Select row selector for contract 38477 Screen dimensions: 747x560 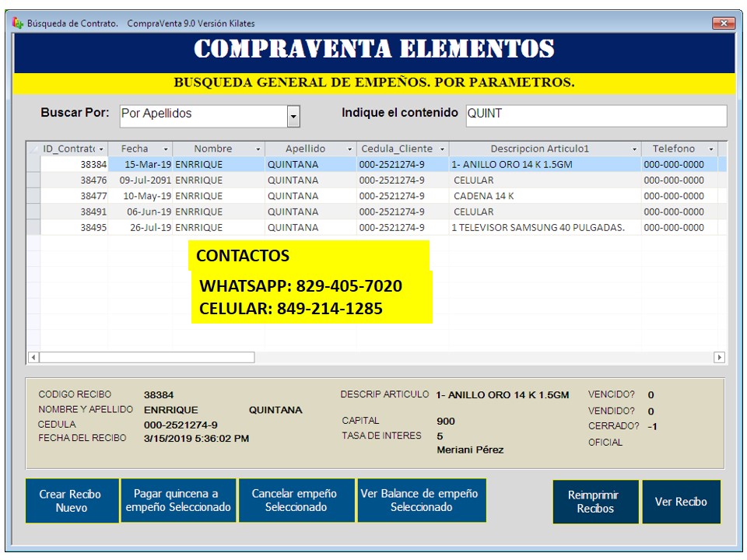[33, 196]
